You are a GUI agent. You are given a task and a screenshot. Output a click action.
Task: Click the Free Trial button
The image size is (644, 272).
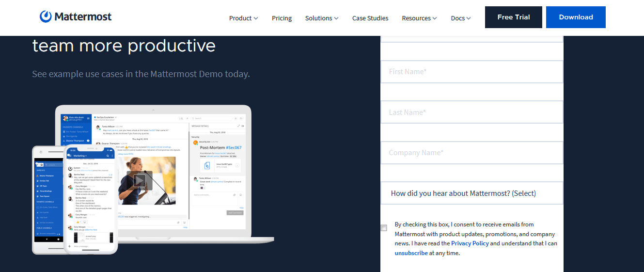(x=514, y=17)
